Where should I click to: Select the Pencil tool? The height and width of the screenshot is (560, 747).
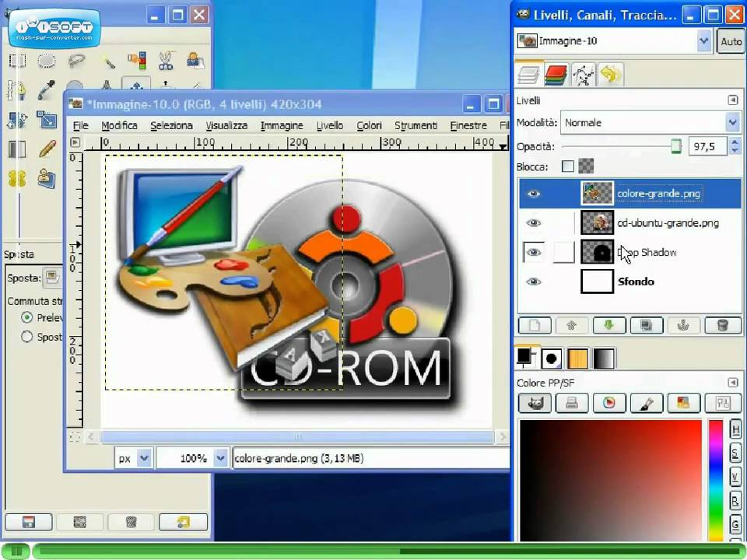47,149
